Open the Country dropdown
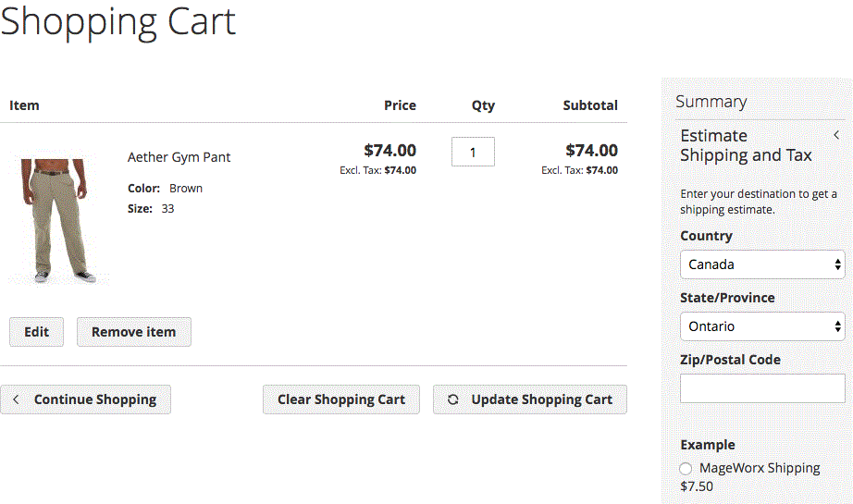 tap(761, 264)
